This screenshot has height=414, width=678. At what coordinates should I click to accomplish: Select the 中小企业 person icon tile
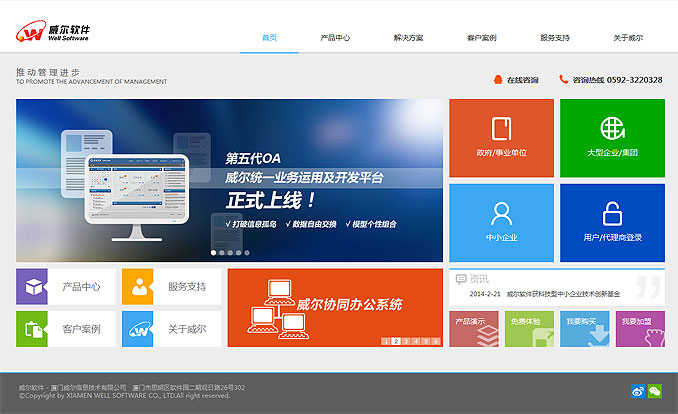501,221
